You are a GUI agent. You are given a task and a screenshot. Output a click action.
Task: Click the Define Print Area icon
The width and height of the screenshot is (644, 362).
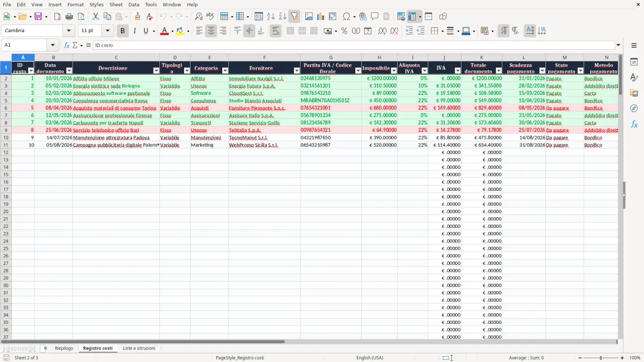coord(401,17)
